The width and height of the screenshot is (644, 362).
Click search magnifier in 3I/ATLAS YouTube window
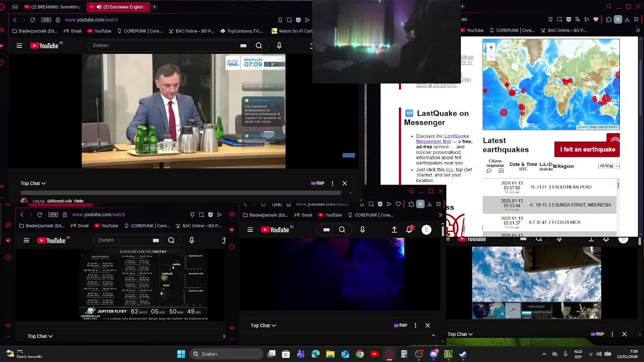[x=171, y=240]
